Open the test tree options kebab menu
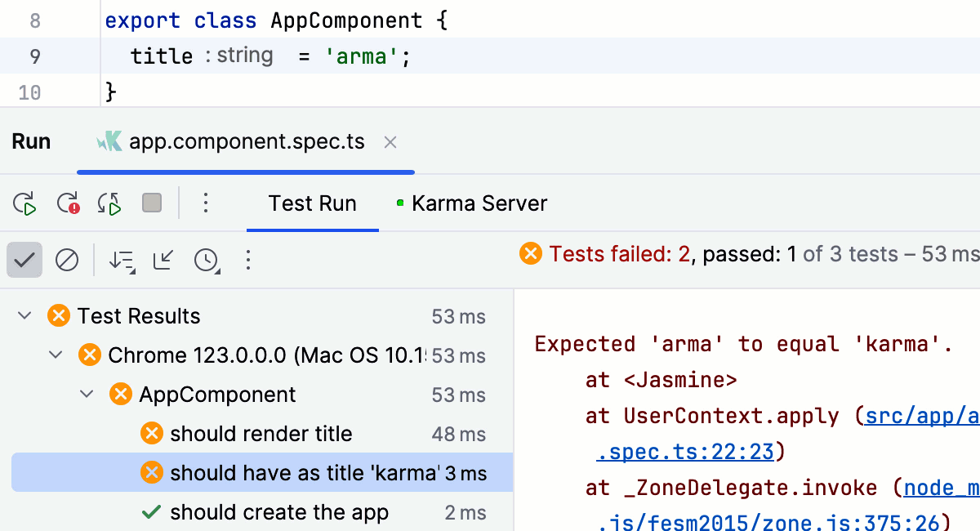Viewport: 980px width, 531px height. (248, 260)
